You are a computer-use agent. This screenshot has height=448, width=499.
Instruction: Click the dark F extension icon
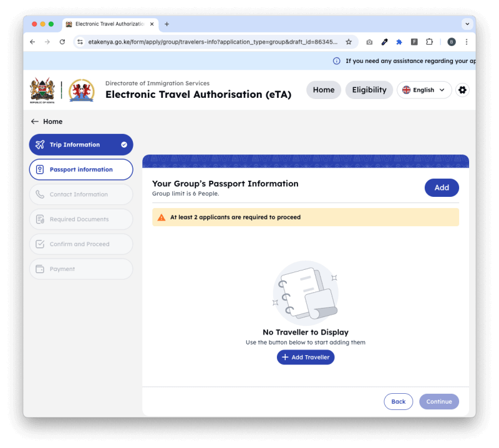tap(414, 42)
